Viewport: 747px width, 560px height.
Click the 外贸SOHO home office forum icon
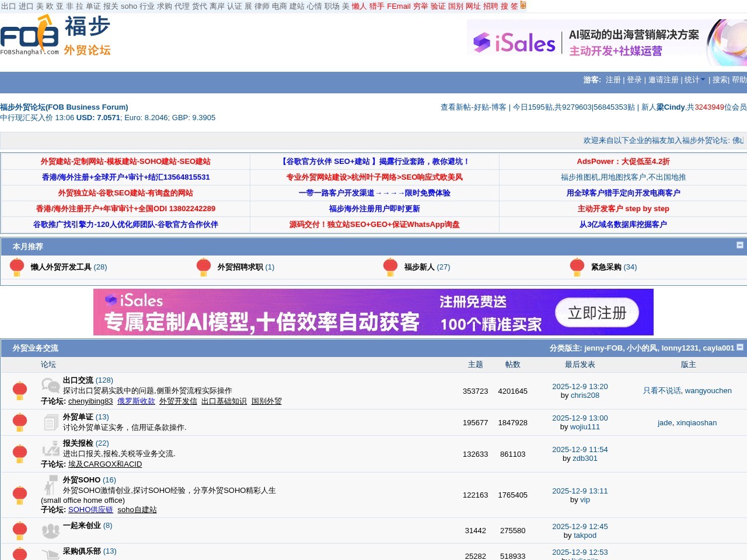[50, 485]
